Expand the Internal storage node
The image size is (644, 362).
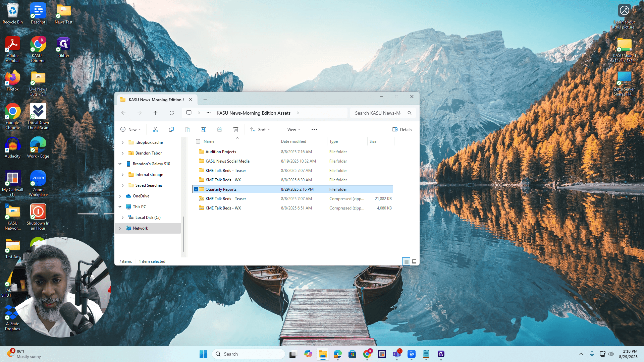coord(123,175)
